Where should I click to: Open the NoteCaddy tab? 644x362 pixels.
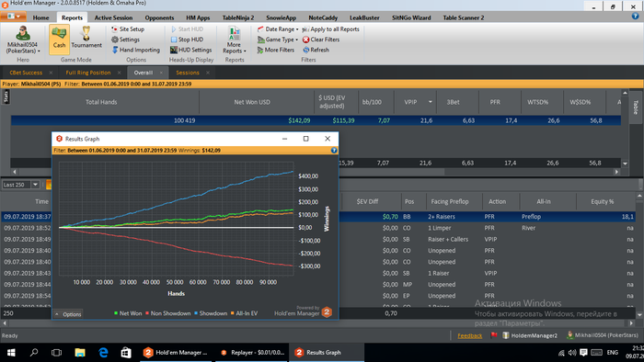click(x=323, y=17)
